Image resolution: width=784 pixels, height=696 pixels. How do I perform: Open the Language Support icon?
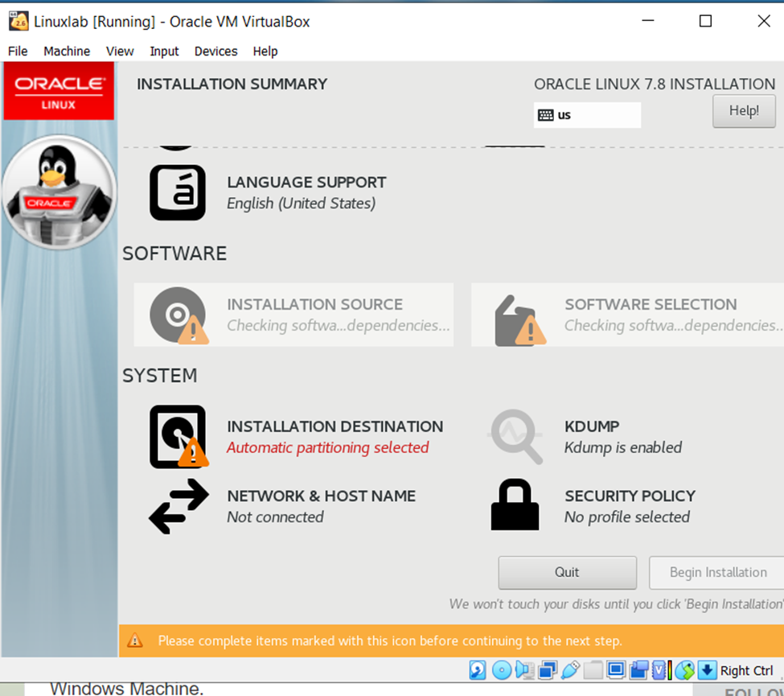coord(178,192)
